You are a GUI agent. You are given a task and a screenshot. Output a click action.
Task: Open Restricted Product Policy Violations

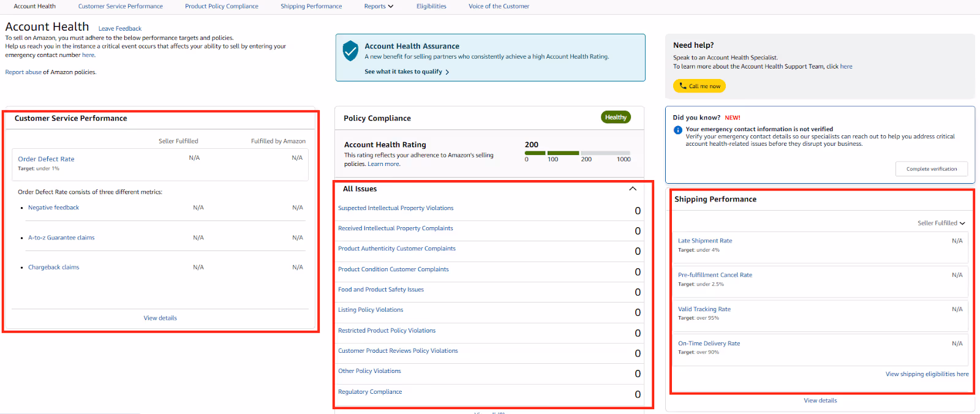387,331
